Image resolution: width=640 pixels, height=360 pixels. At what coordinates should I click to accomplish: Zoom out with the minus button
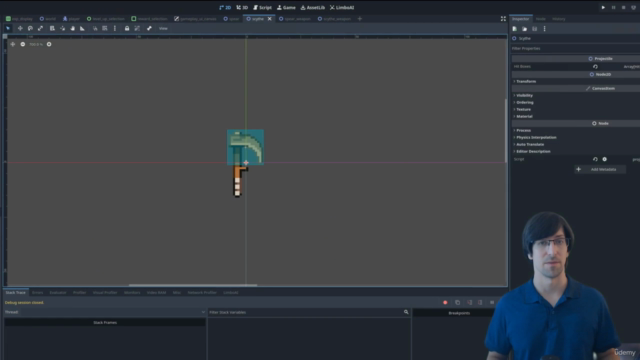click(23, 44)
